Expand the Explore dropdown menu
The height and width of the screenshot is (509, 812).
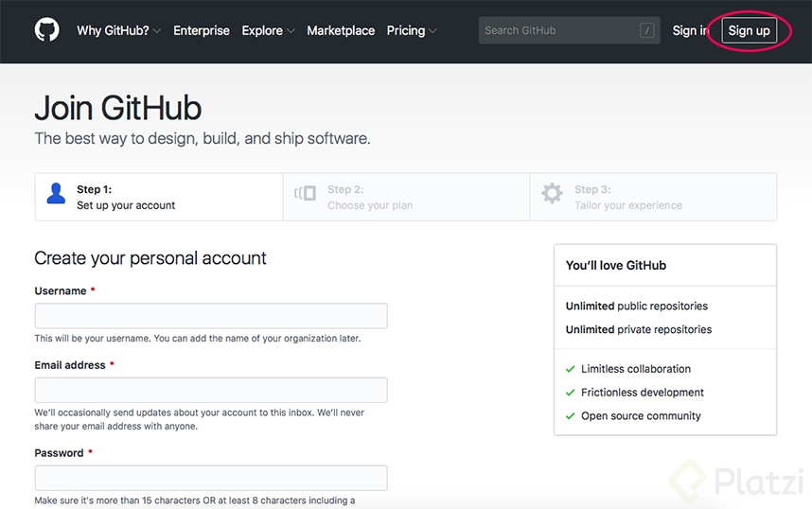click(268, 30)
